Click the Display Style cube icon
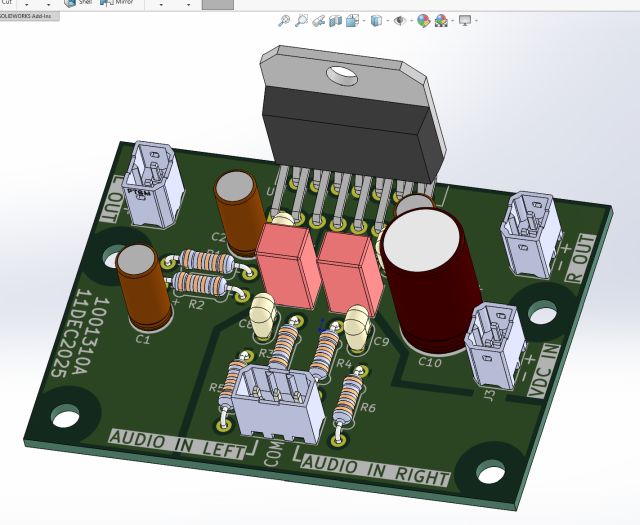 (x=376, y=20)
